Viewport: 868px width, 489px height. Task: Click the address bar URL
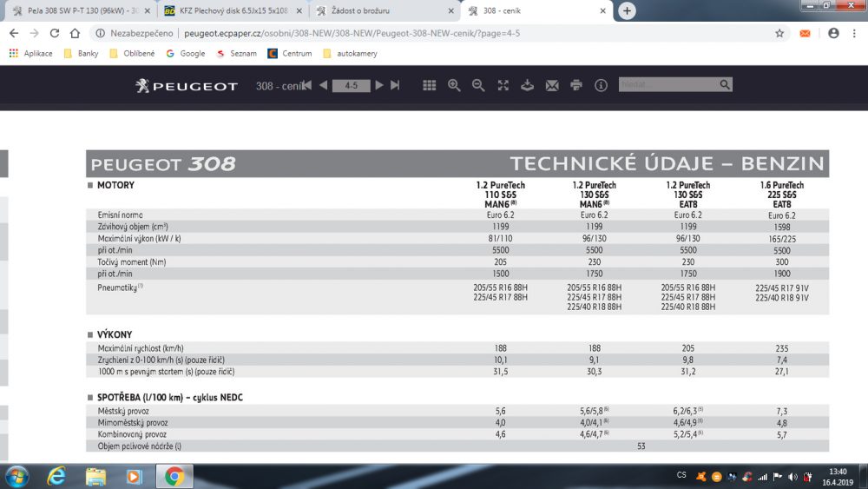click(352, 33)
